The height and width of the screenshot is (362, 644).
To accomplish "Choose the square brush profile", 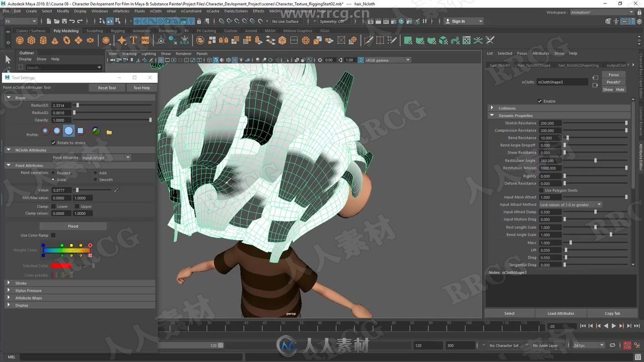I will [80, 131].
